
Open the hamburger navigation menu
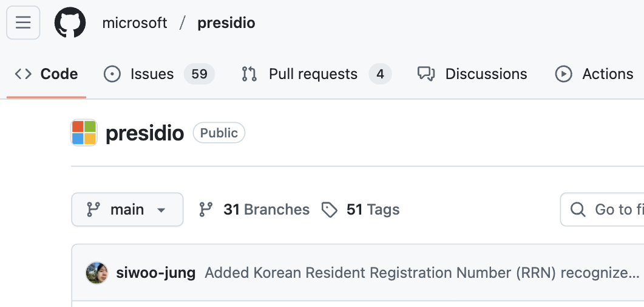click(23, 22)
